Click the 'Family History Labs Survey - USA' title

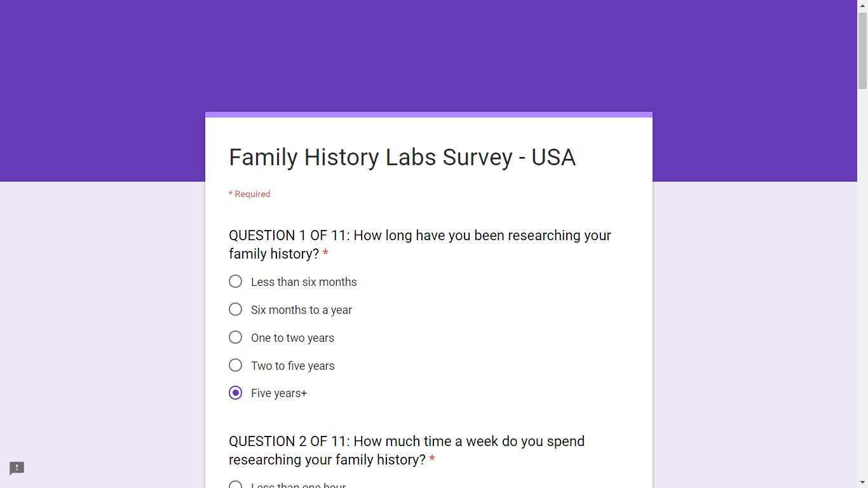[402, 157]
